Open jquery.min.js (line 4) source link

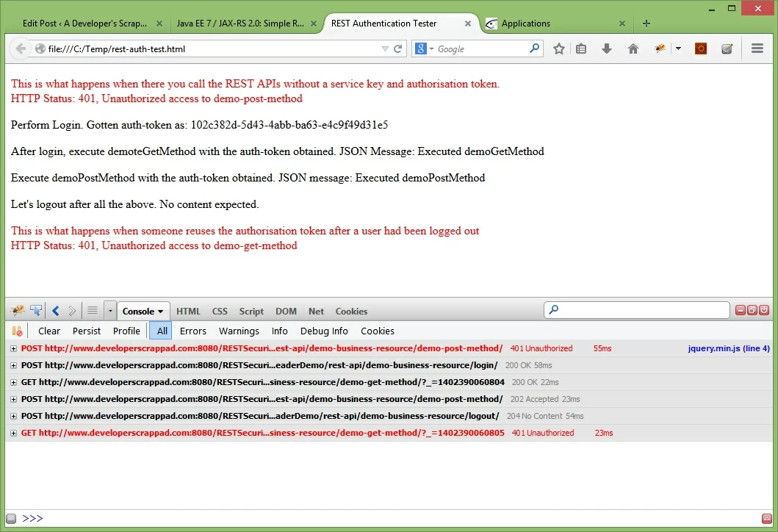(x=729, y=348)
